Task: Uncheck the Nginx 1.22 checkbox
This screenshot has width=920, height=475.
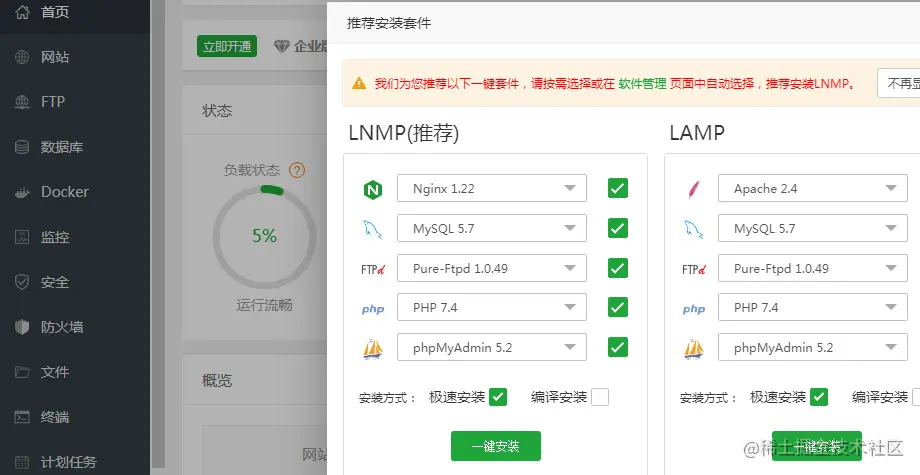Action: click(x=618, y=188)
